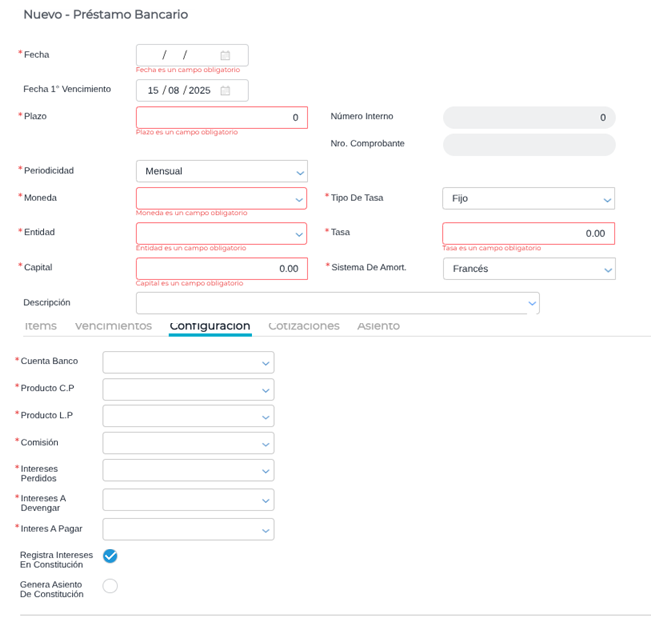Image resolution: width=651 pixels, height=621 pixels.
Task: Open the Periodicidad dropdown showing Mensual
Action: (x=222, y=171)
